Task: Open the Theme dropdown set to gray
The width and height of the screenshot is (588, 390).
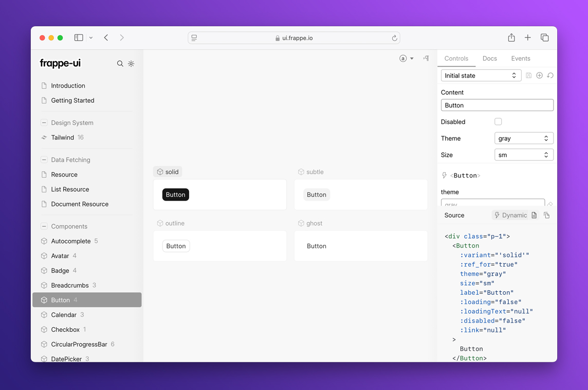Action: [x=523, y=138]
